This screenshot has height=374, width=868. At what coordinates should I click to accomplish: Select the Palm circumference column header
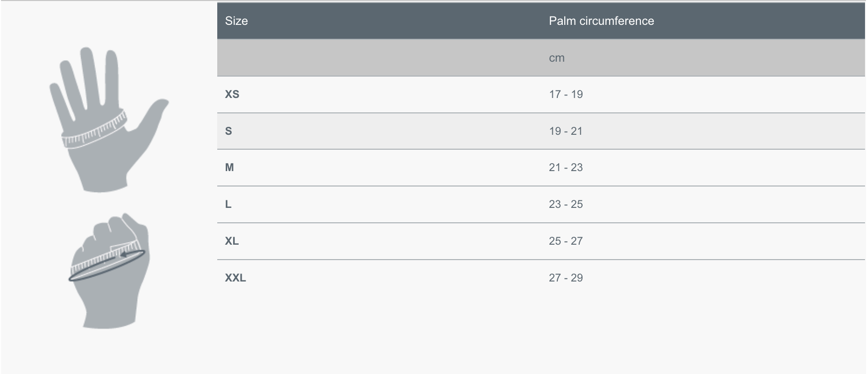(x=601, y=21)
